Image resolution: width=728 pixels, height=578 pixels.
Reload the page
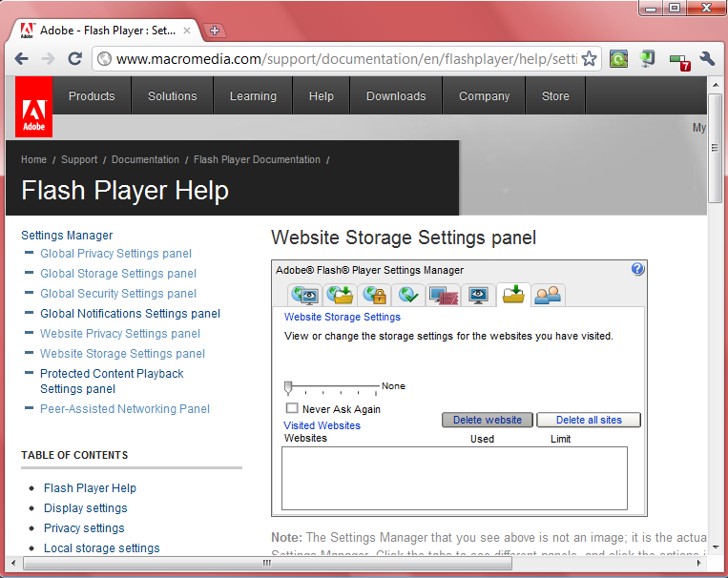[74, 58]
